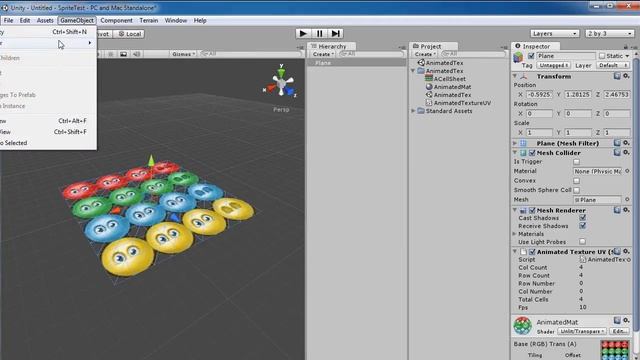Open the Unlit/Transparent shader dropdown

point(582,331)
